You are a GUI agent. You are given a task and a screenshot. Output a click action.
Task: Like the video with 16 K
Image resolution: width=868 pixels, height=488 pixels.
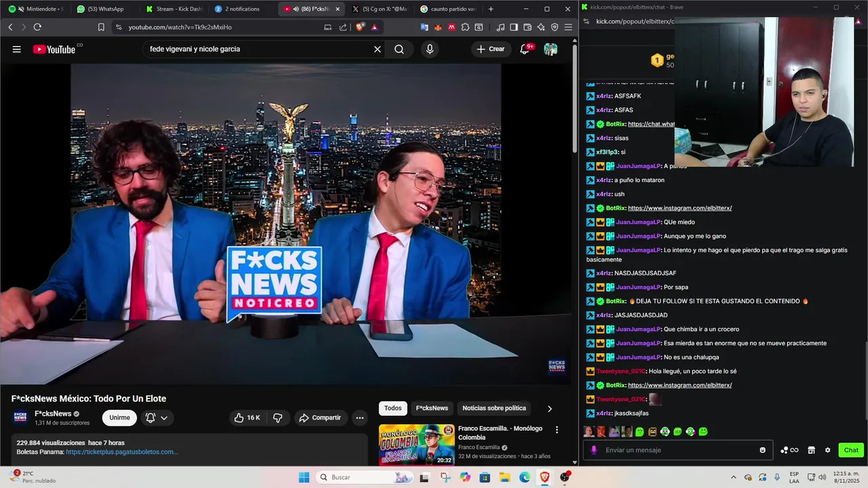[x=247, y=418]
